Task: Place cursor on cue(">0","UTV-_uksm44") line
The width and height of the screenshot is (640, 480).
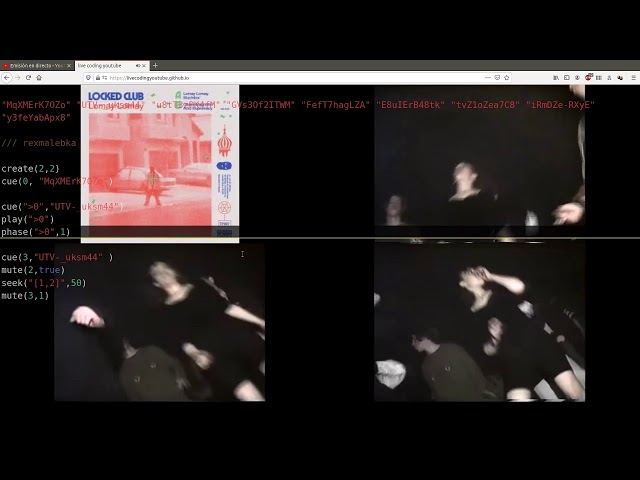Action: [x=62, y=207]
